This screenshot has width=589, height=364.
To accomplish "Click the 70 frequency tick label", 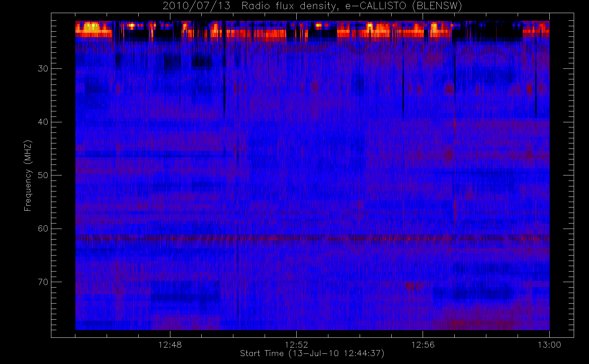I will 43,282.
